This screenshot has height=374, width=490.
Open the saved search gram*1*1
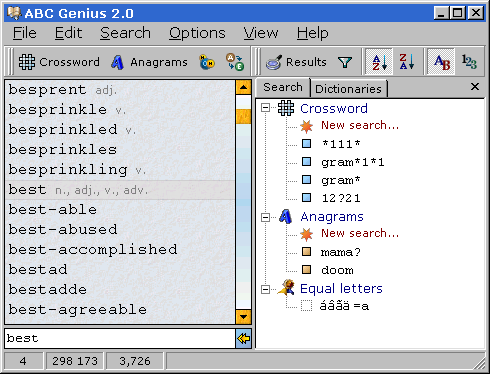[x=353, y=162]
